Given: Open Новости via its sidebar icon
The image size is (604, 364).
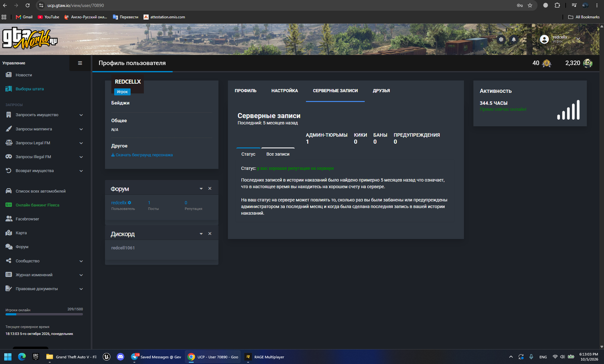Looking at the screenshot, I should 8,75.
